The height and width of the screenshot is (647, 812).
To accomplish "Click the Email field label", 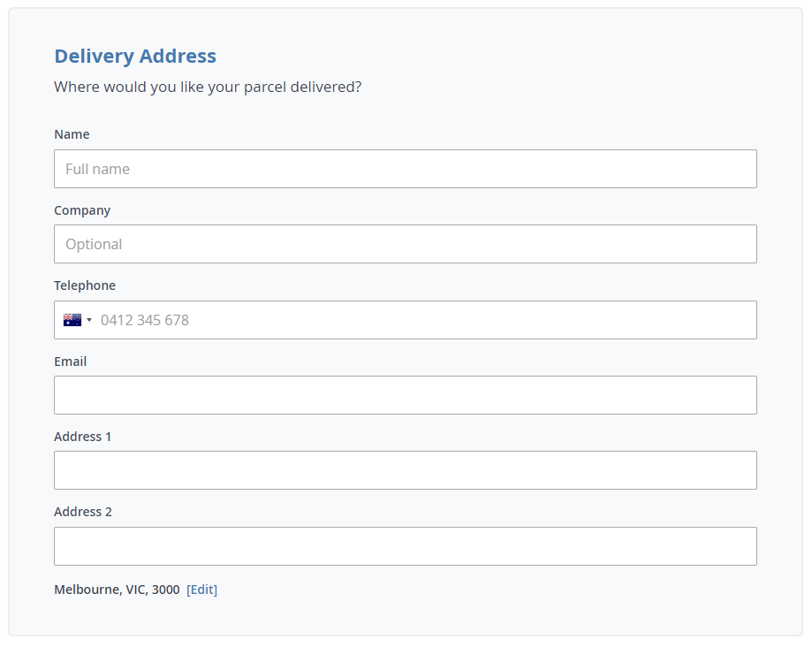I will tap(71, 362).
